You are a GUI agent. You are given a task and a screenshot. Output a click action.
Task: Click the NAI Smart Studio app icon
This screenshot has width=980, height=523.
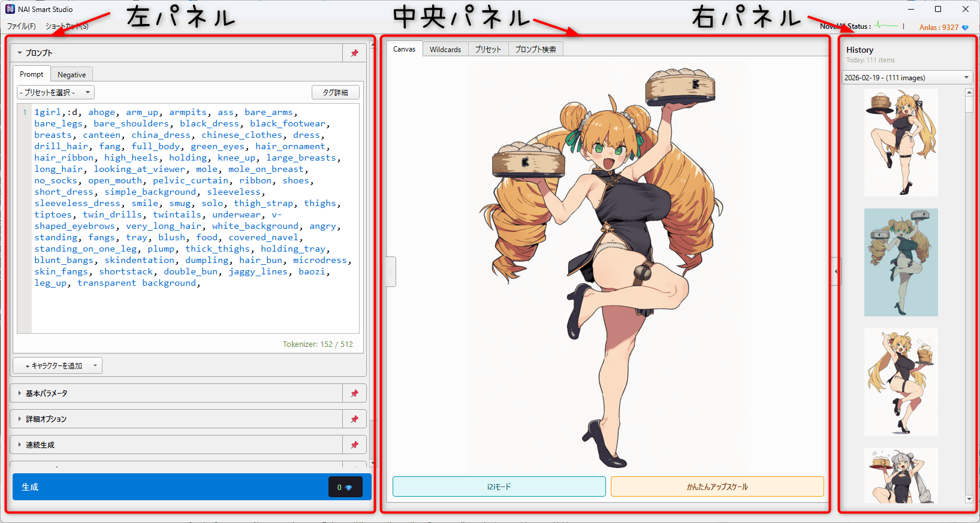(10, 9)
